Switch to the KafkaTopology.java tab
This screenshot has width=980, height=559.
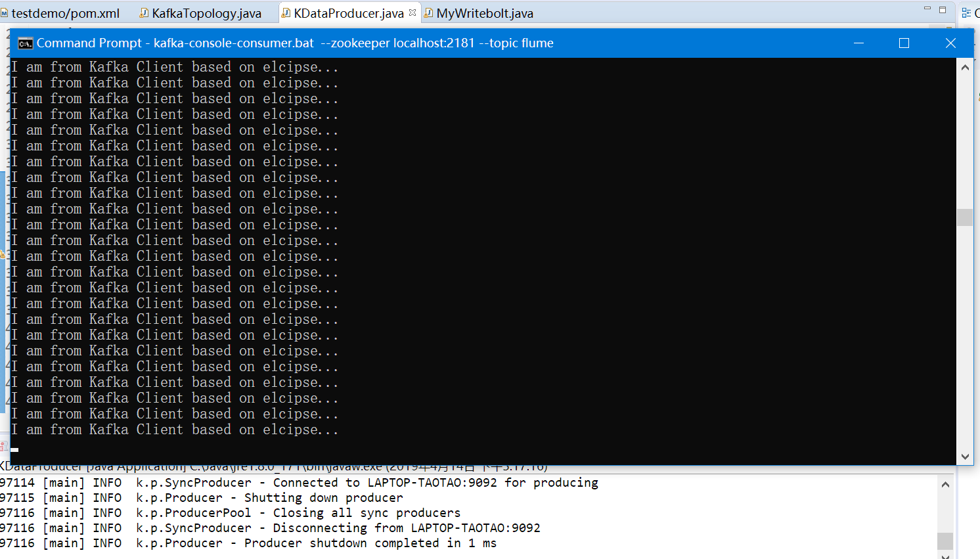pyautogui.click(x=200, y=13)
